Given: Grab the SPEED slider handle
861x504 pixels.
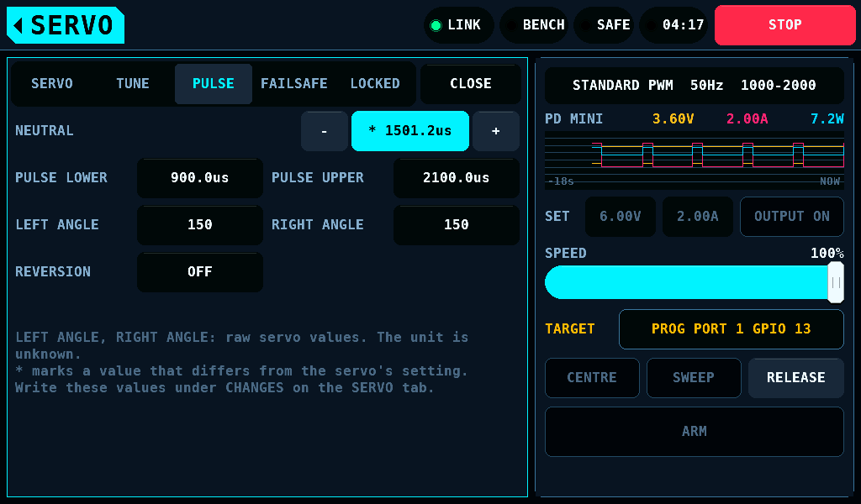Looking at the screenshot, I should [x=836, y=282].
